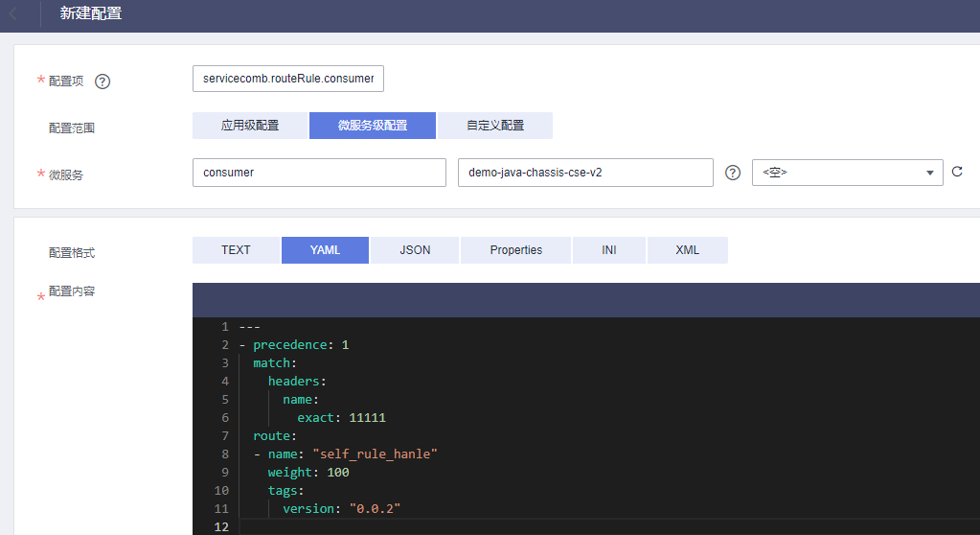Viewport: 980px width, 535px height.
Task: Switch scope to 自定义配置
Action: pos(495,126)
